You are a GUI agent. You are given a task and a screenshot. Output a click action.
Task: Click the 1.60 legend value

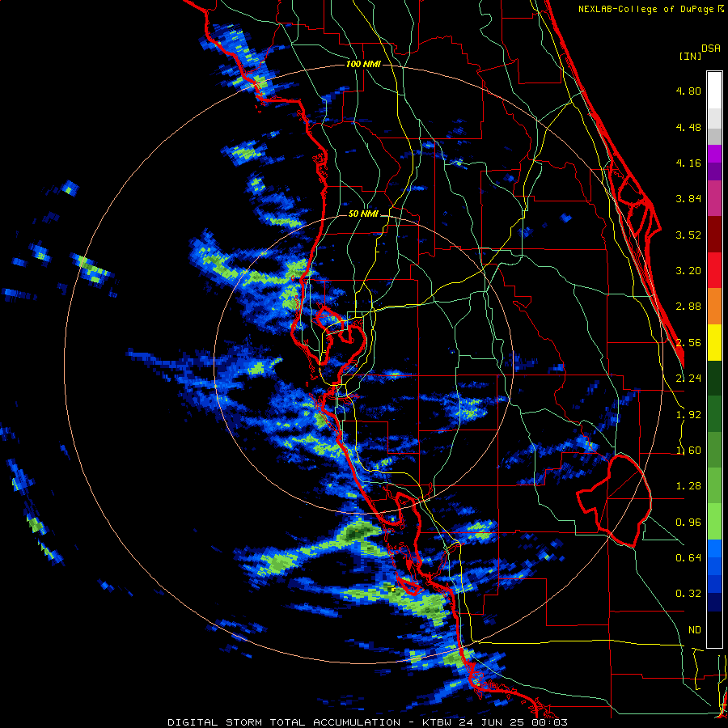[x=688, y=451]
